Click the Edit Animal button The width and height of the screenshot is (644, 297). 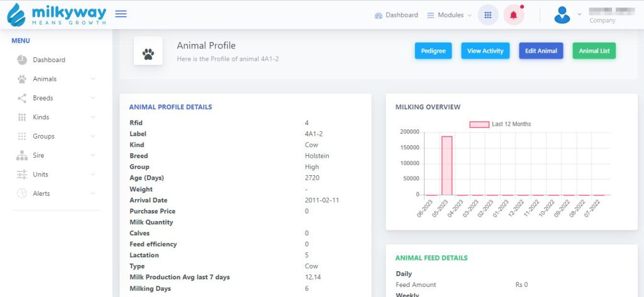541,51
